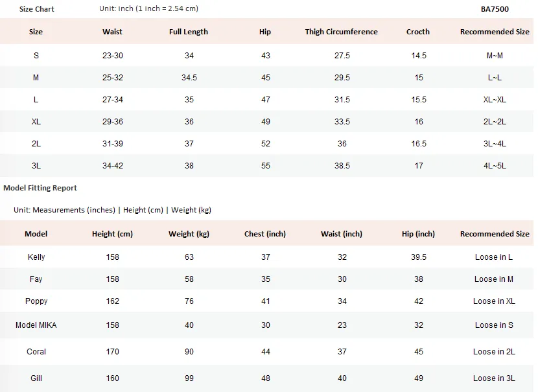The height and width of the screenshot is (392, 538).
Task: Select the Loose in 3L cell for Gill
Action: (494, 378)
